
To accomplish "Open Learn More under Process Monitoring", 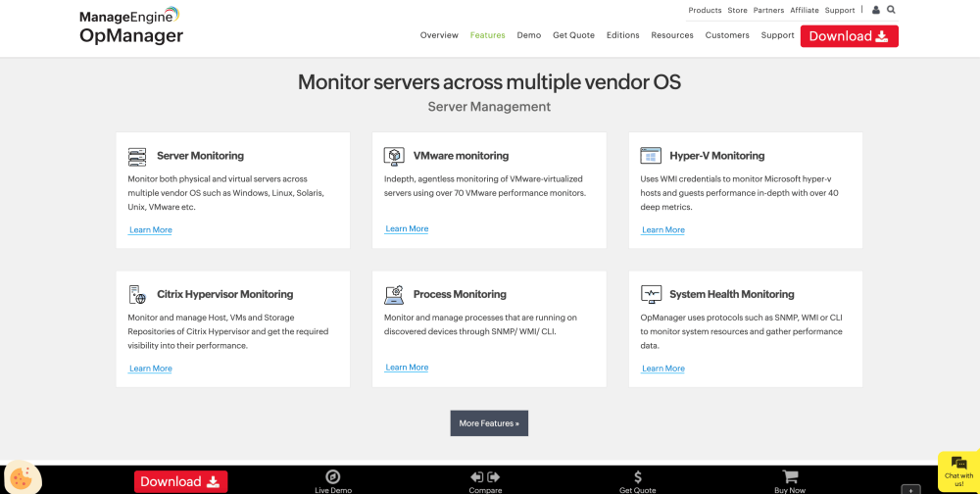I will pyautogui.click(x=407, y=367).
